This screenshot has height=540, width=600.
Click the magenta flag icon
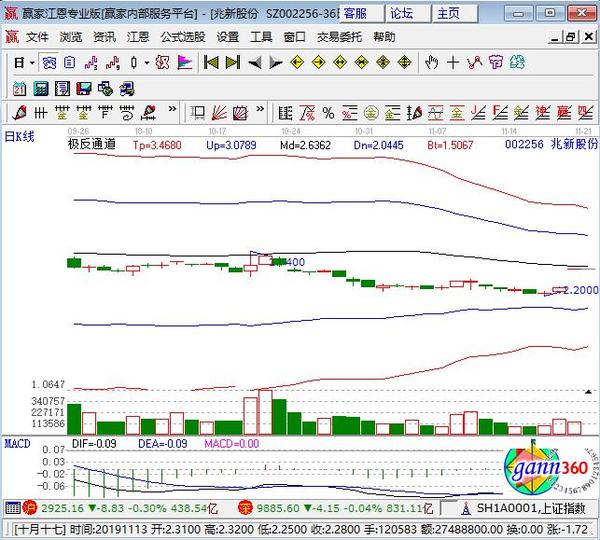pos(185,63)
